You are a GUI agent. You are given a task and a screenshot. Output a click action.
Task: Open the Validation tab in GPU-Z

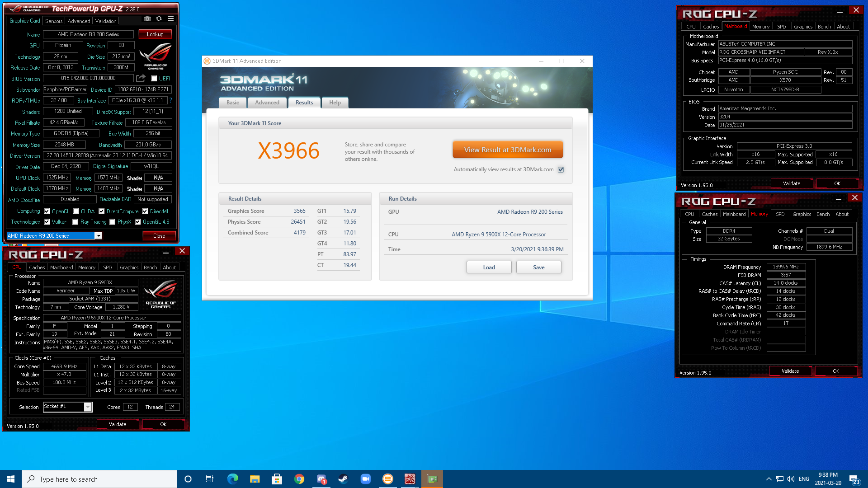(x=106, y=21)
